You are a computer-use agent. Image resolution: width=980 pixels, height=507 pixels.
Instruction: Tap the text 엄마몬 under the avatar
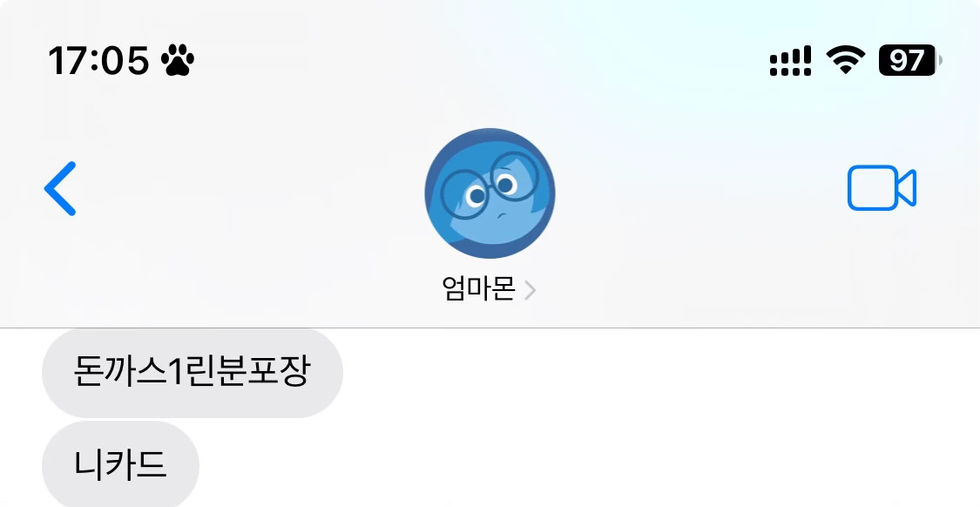point(479,289)
